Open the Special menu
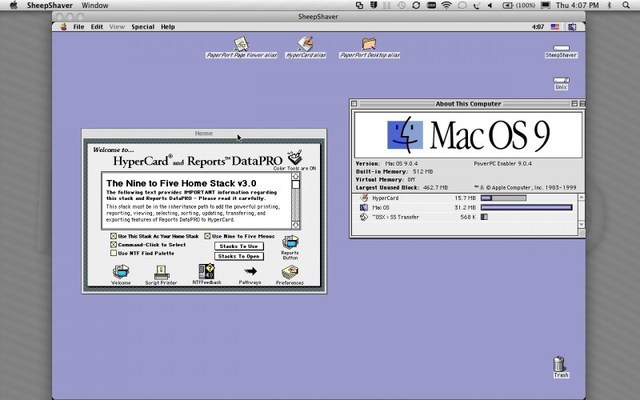 [x=143, y=27]
